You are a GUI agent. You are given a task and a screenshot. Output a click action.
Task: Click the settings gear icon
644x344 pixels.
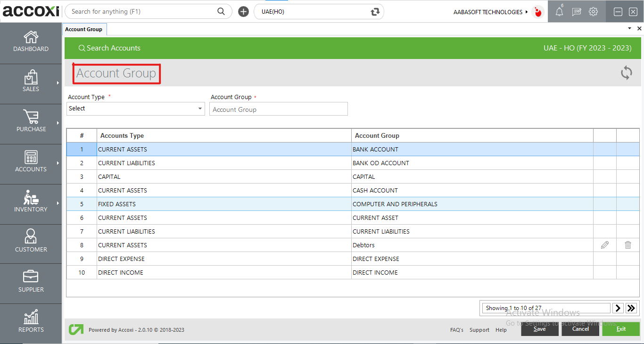(x=593, y=11)
